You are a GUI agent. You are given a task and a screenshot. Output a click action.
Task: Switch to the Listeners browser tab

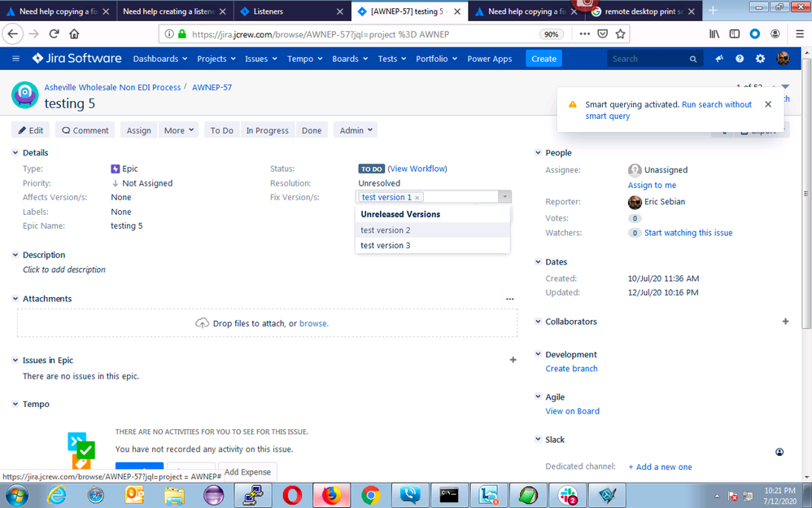click(x=291, y=11)
